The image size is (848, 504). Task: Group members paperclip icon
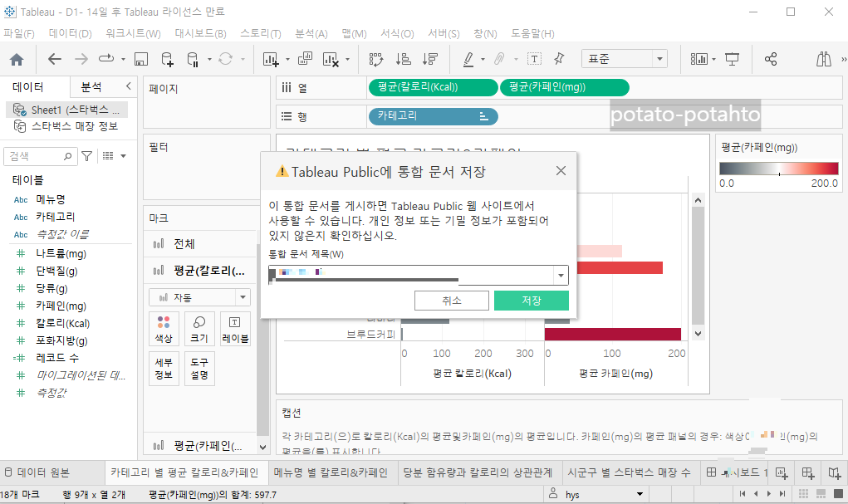point(499,59)
